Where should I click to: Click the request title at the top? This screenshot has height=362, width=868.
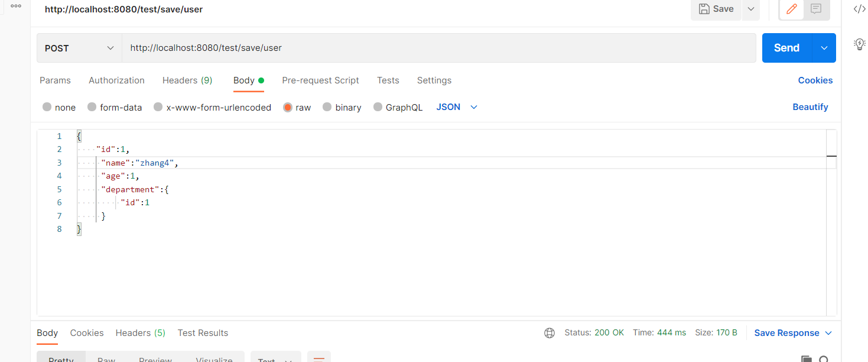123,9
